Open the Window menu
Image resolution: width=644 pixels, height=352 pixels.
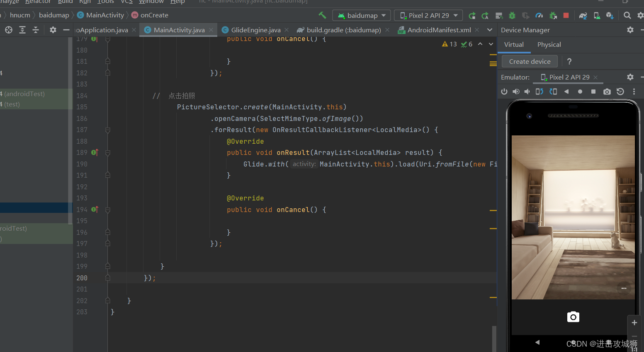coord(151,2)
